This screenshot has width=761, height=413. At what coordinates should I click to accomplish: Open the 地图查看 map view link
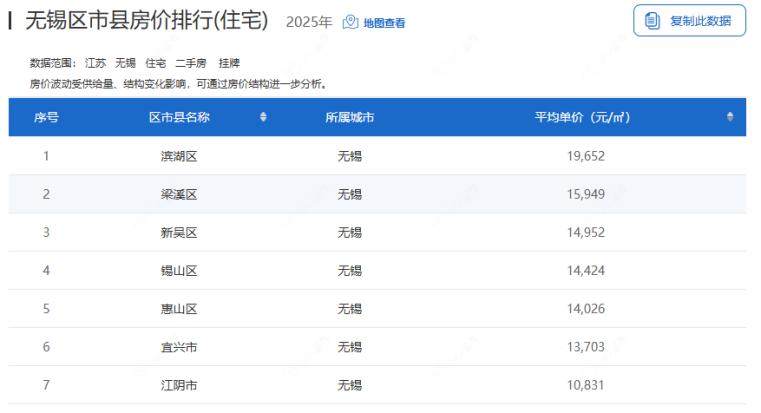[x=384, y=23]
